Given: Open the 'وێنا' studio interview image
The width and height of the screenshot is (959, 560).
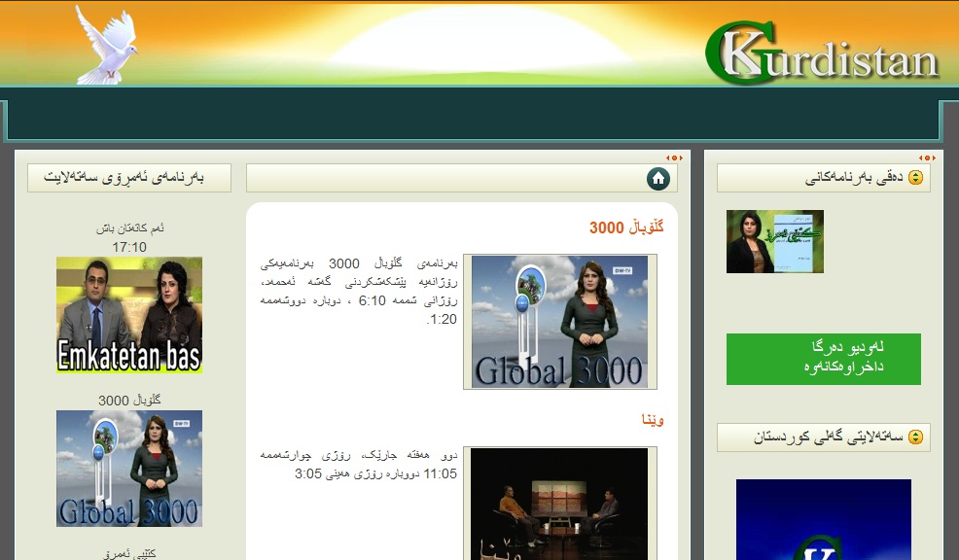Looking at the screenshot, I should [559, 503].
